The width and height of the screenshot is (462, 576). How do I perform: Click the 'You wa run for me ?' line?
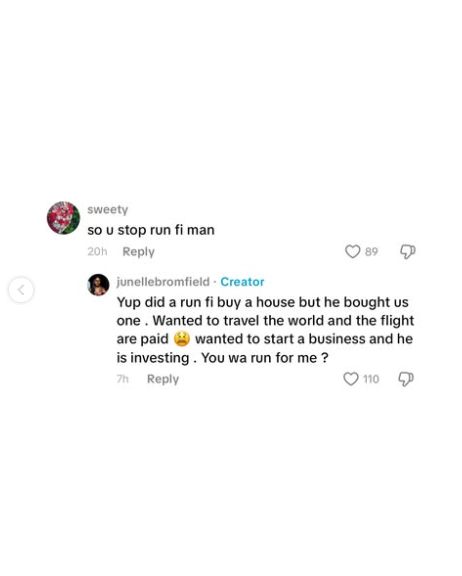[x=264, y=358]
